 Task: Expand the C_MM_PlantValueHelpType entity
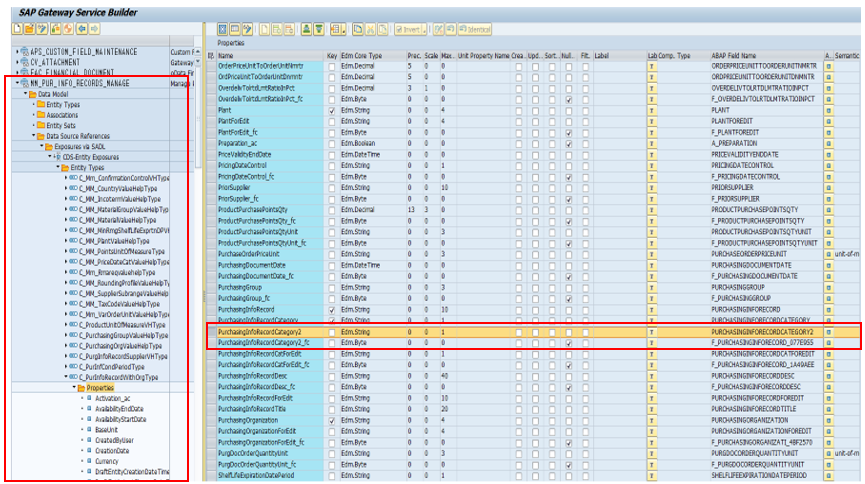pos(66,241)
